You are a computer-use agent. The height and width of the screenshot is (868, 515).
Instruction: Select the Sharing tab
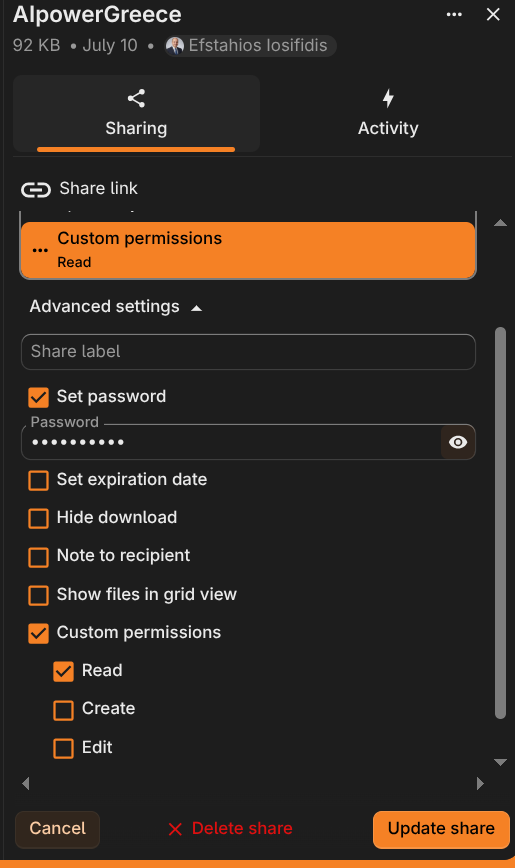tap(136, 114)
